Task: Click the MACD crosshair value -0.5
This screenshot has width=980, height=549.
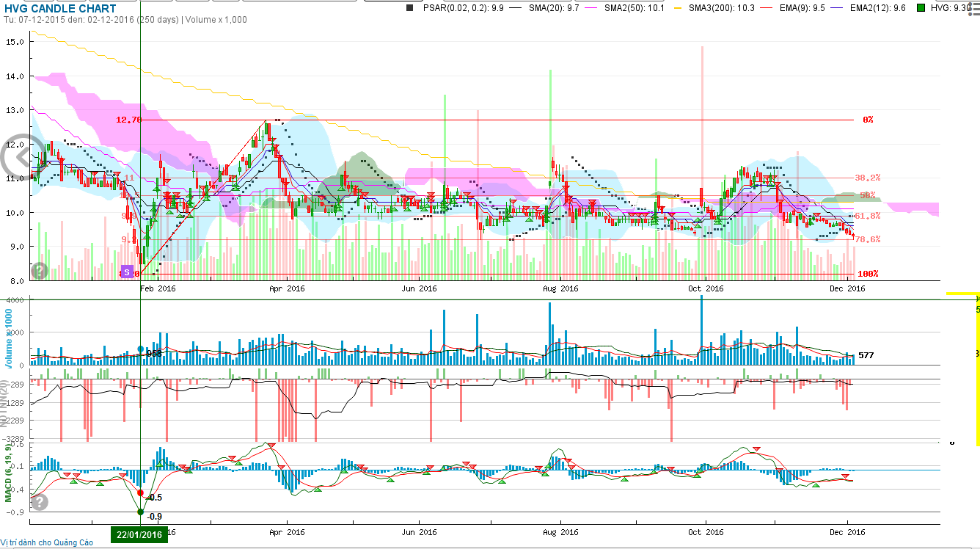Action: (x=155, y=498)
